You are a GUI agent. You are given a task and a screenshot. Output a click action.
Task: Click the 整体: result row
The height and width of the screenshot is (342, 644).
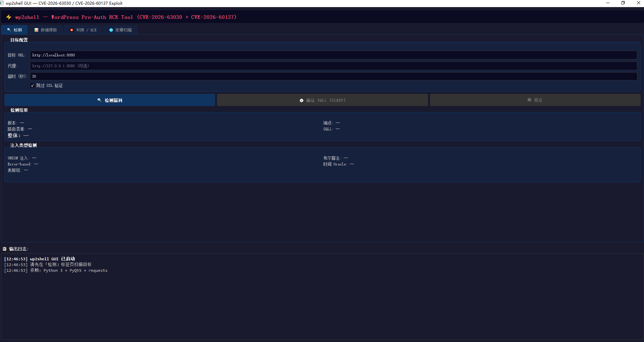click(18, 135)
